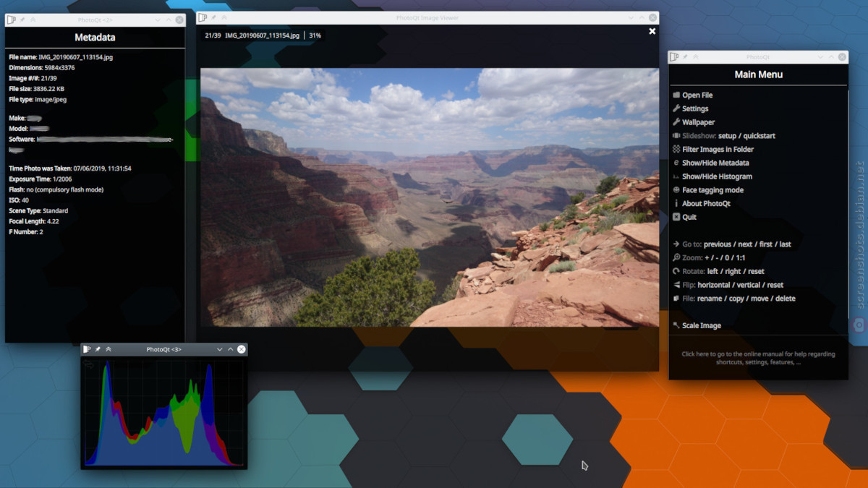Click the X box icon next to Quit
This screenshot has height=488, width=868.
(676, 217)
